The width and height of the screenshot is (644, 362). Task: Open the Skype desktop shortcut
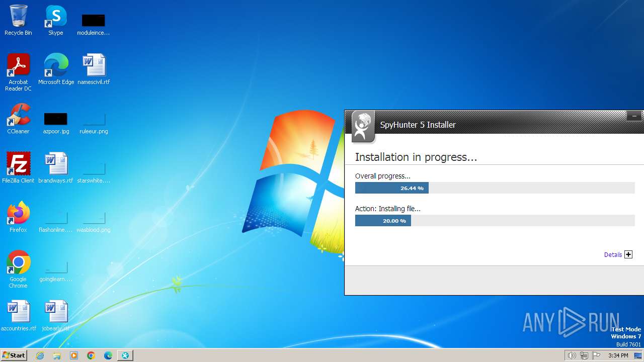pos(56,20)
